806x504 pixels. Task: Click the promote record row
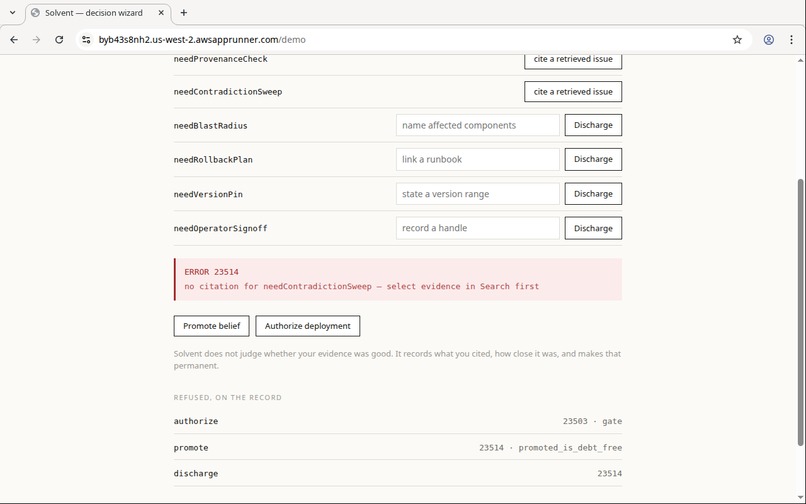pos(397,447)
